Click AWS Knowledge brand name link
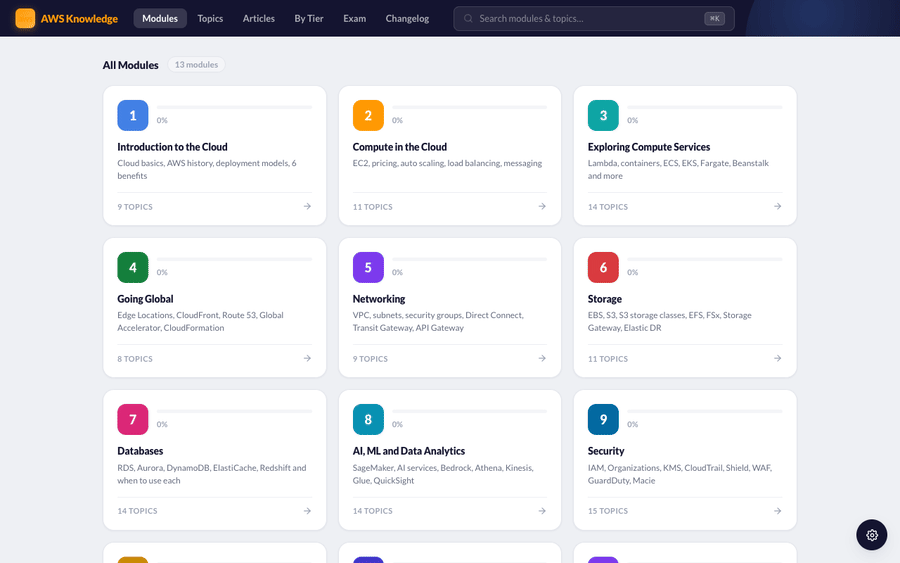The height and width of the screenshot is (563, 900). pos(79,18)
